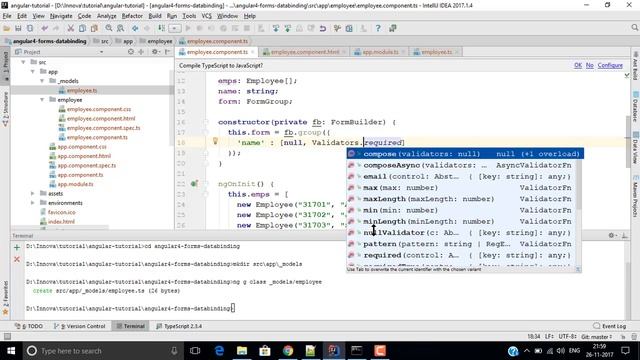
Task: Click the intention lightbulb icon
Action: tap(215, 141)
